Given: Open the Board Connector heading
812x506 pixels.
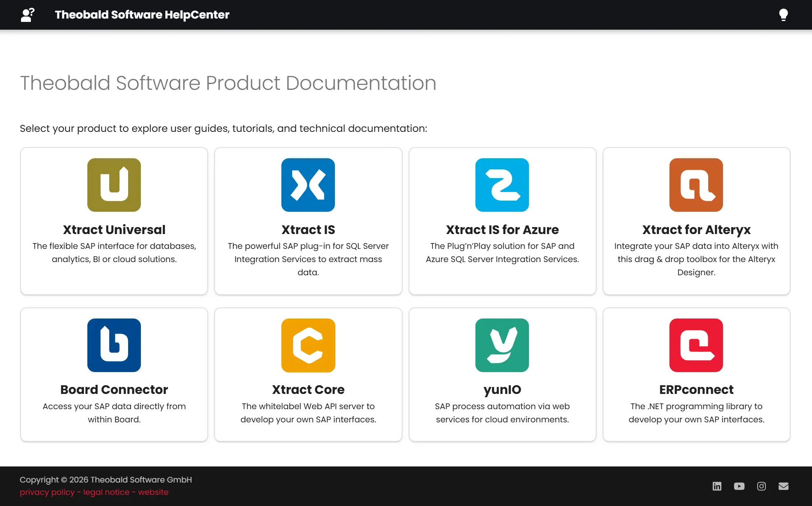Looking at the screenshot, I should (x=114, y=389).
